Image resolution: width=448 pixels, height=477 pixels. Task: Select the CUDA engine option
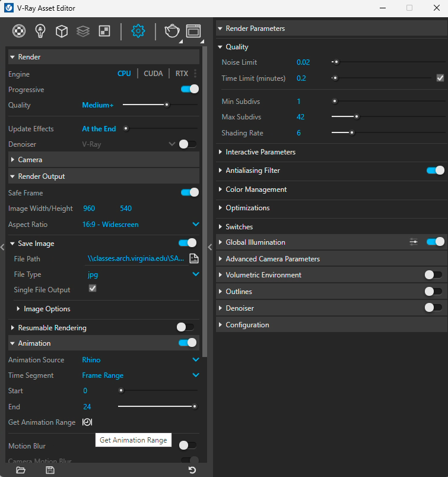click(153, 74)
